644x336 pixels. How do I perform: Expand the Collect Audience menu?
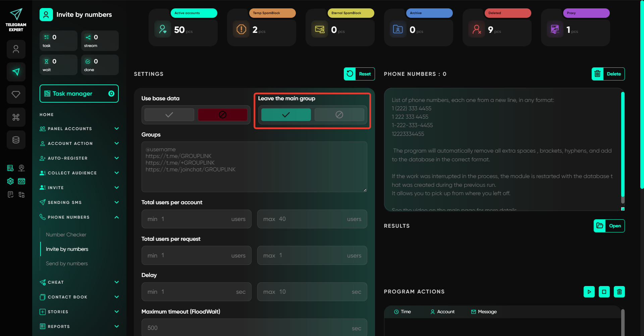click(x=79, y=173)
